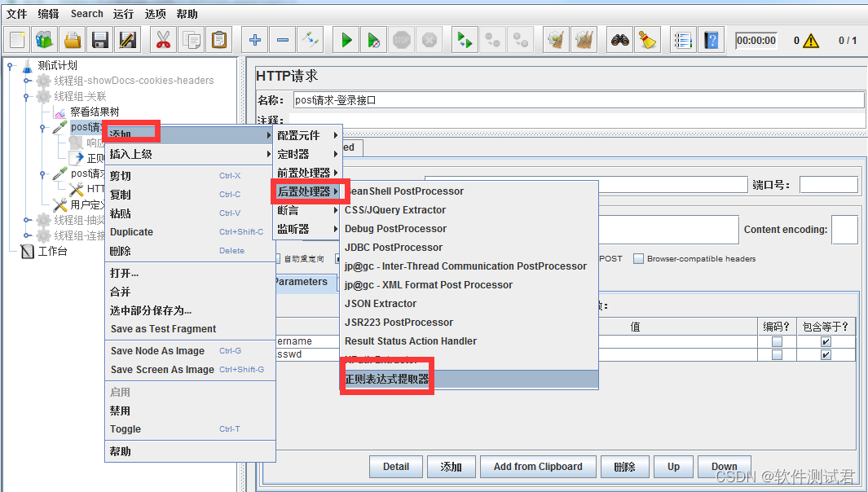This screenshot has height=492, width=868.
Task: Choose JSR223 PostProcessor menu entry
Action: [x=469, y=323]
